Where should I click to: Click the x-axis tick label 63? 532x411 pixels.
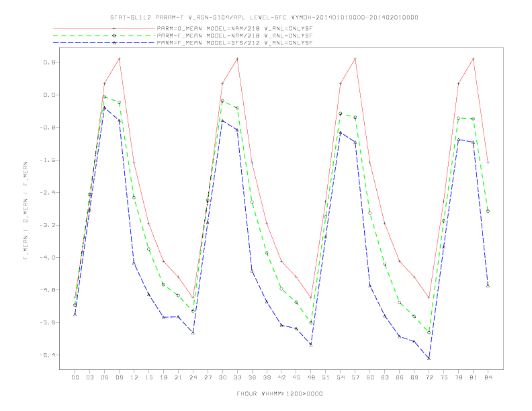385,377
